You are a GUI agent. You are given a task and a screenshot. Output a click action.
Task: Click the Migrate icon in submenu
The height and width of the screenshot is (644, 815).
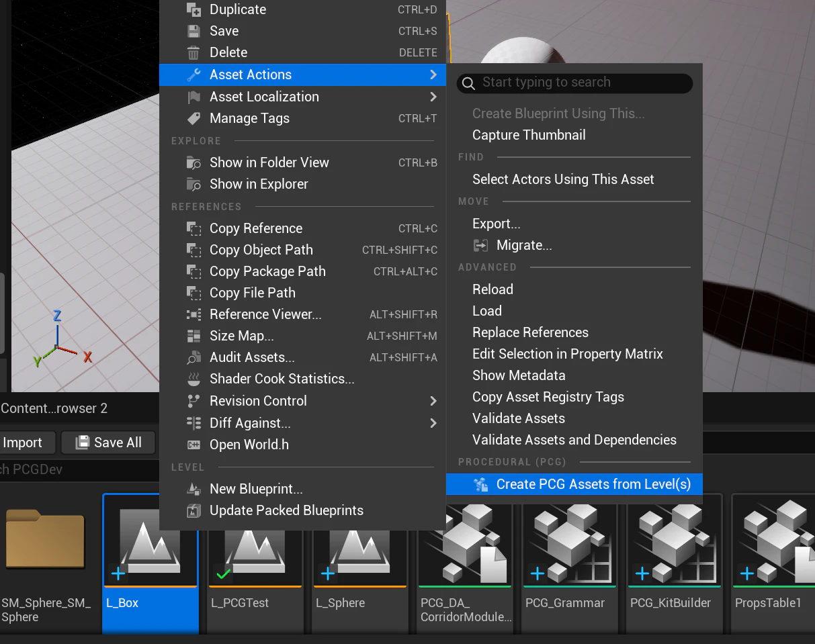480,245
